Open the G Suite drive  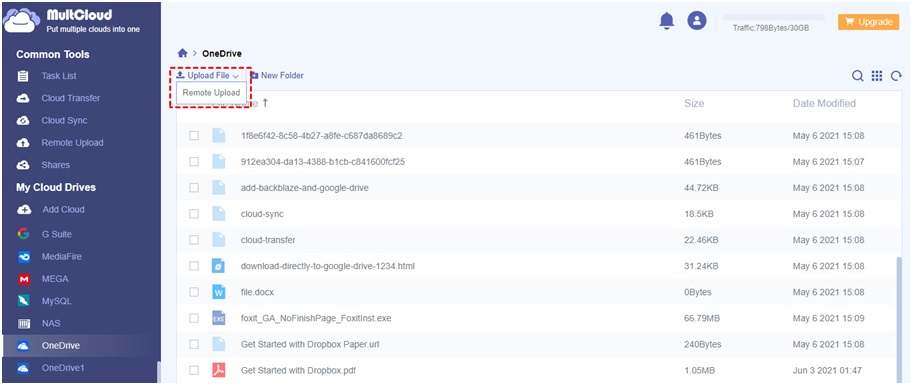click(x=56, y=234)
